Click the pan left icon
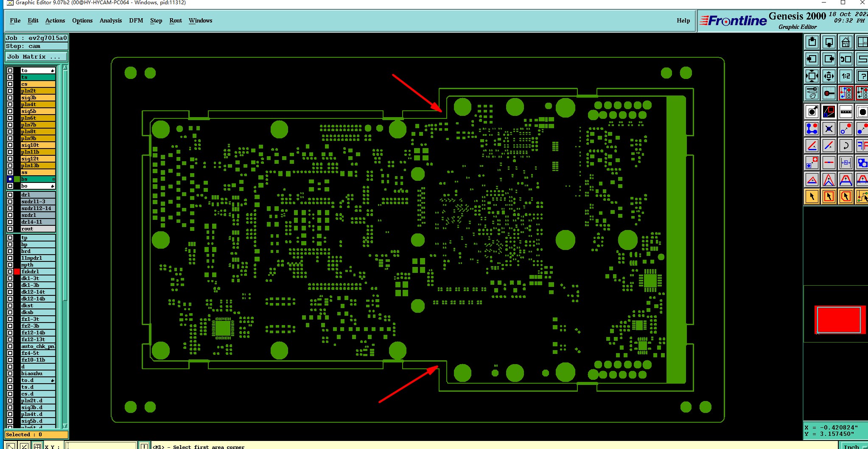This screenshot has width=868, height=449. [812, 59]
